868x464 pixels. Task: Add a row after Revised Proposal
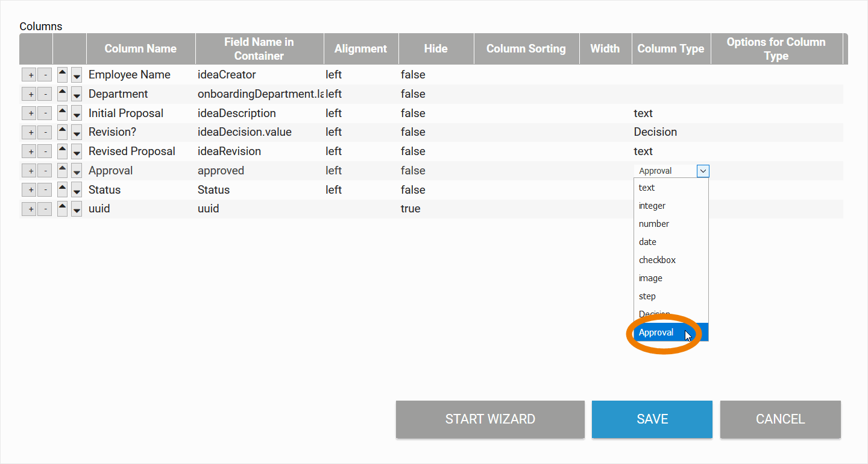point(29,151)
